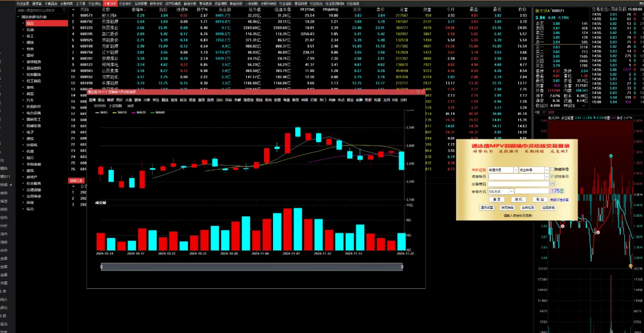Expand the 化工 industry tree node
Screen dimensions: 644x333
coord(23,36)
